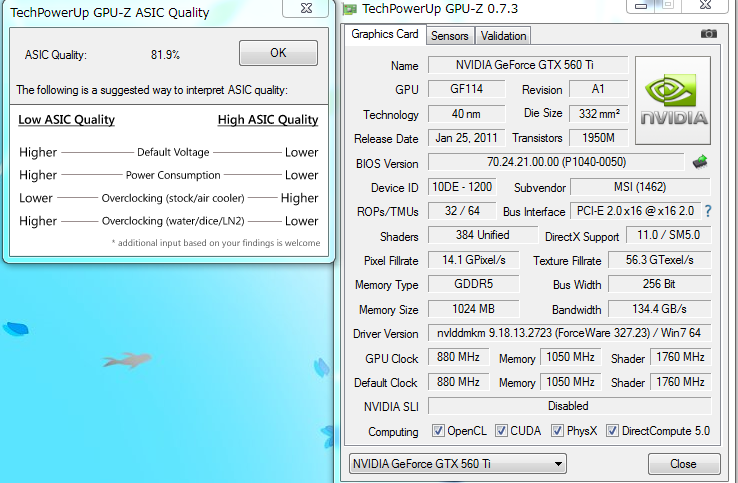Click the Overclocking (stock/air cooler) label

(173, 198)
